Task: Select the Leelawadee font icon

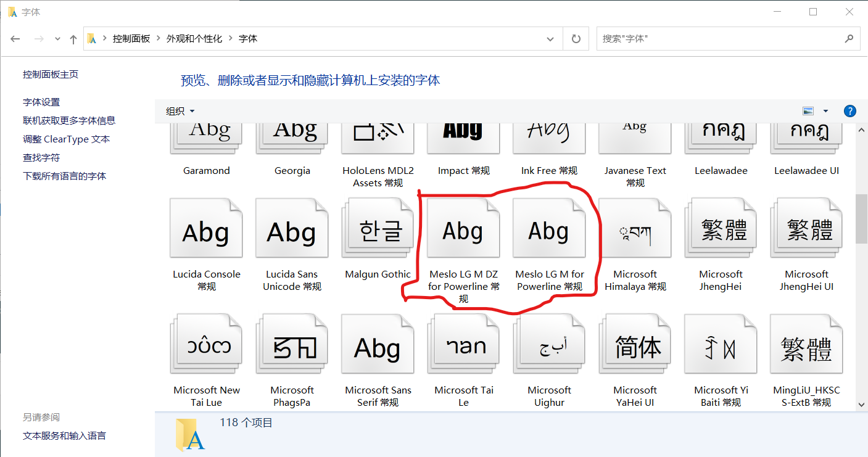Action: [721, 139]
